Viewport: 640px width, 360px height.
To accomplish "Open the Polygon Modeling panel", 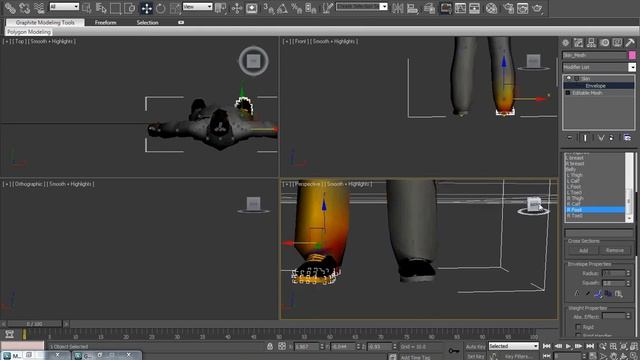I will pyautogui.click(x=29, y=32).
